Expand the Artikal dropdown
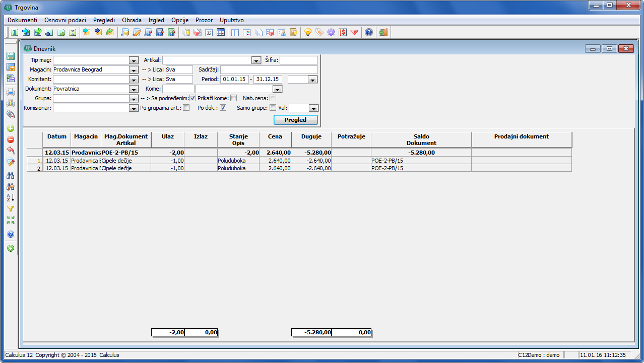 click(x=256, y=60)
